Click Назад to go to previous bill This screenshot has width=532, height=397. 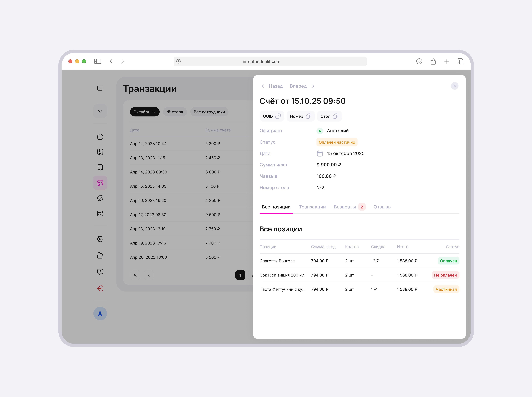[272, 86]
